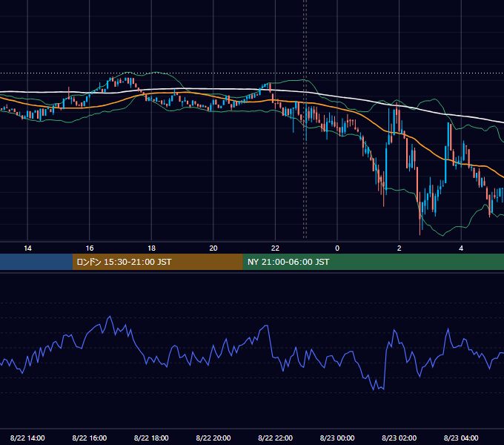Click the 20 hour axis label
This screenshot has width=504, height=445.
(213, 248)
